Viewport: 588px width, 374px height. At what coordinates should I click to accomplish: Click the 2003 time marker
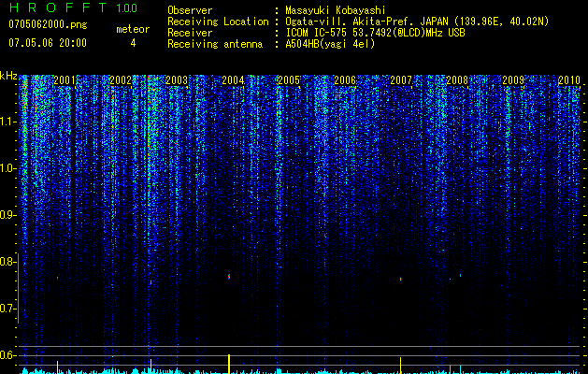click(x=177, y=80)
